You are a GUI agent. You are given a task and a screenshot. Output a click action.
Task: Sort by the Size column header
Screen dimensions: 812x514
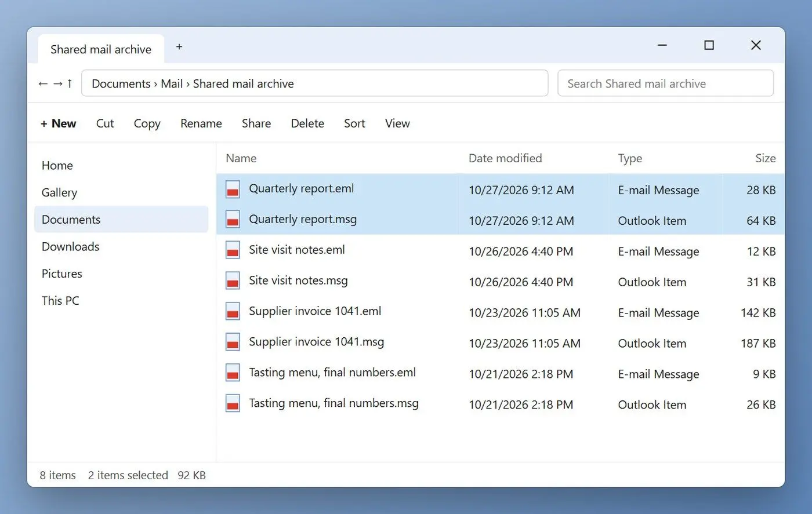pyautogui.click(x=765, y=158)
